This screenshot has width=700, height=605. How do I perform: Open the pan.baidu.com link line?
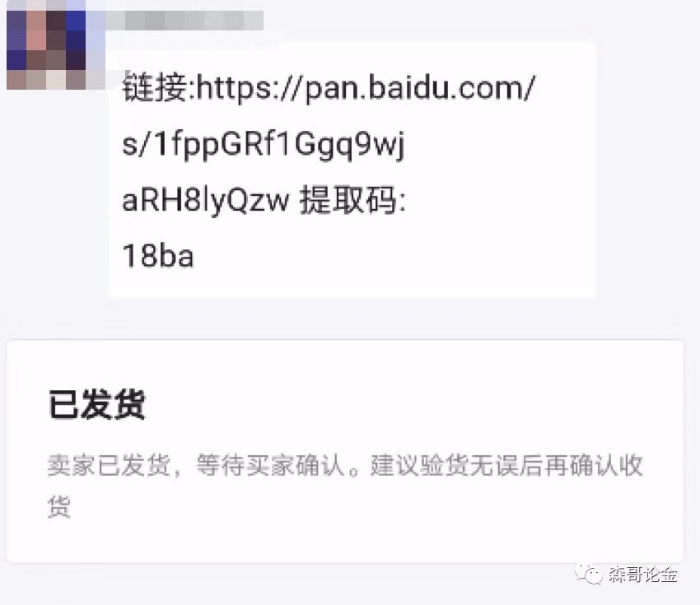[x=329, y=87]
